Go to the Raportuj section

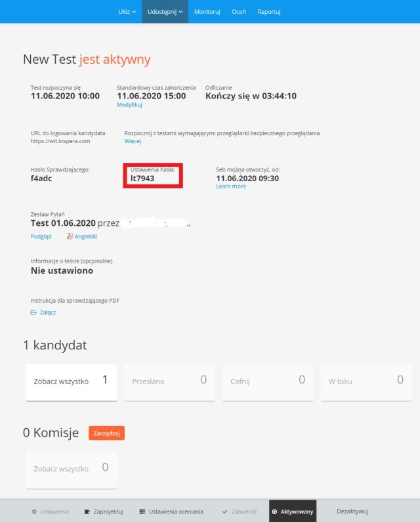coord(269,12)
